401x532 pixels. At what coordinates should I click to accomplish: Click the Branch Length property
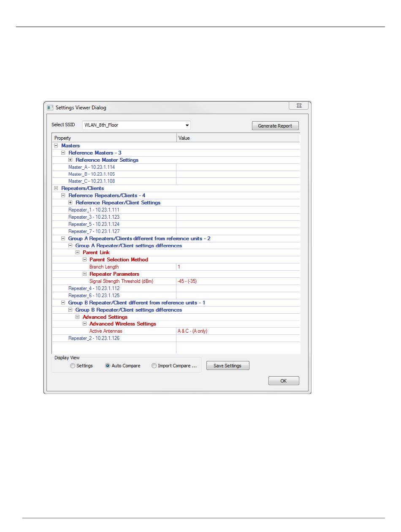point(104,267)
